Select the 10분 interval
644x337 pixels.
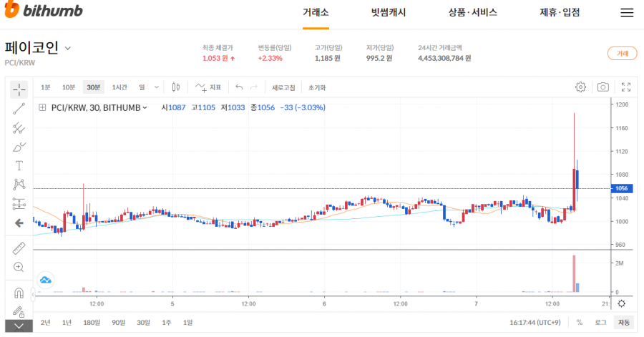click(69, 87)
